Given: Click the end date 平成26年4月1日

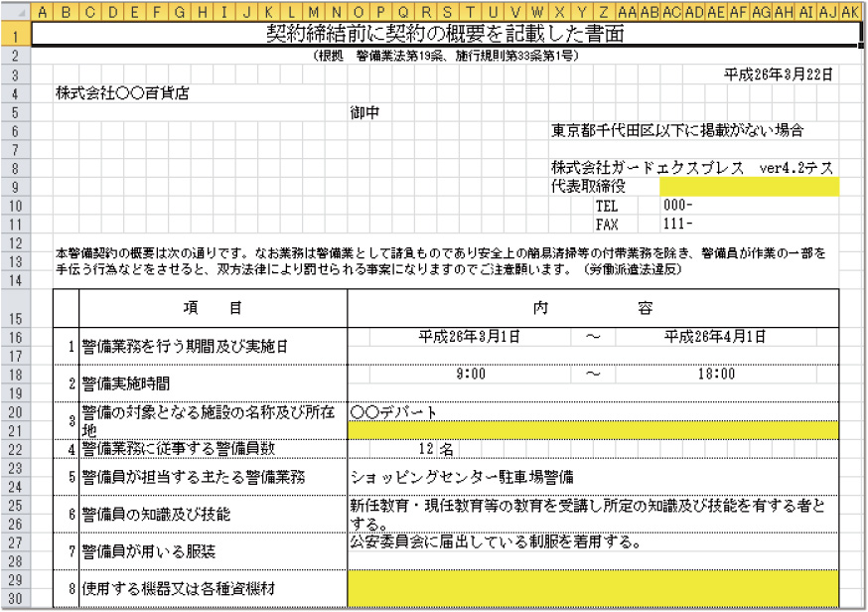Looking at the screenshot, I should (x=715, y=337).
